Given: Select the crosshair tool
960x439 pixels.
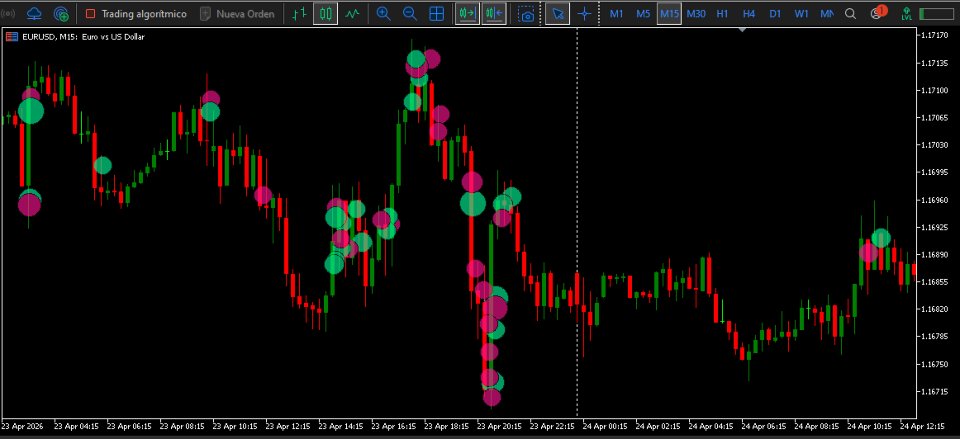Looking at the screenshot, I should pos(585,13).
